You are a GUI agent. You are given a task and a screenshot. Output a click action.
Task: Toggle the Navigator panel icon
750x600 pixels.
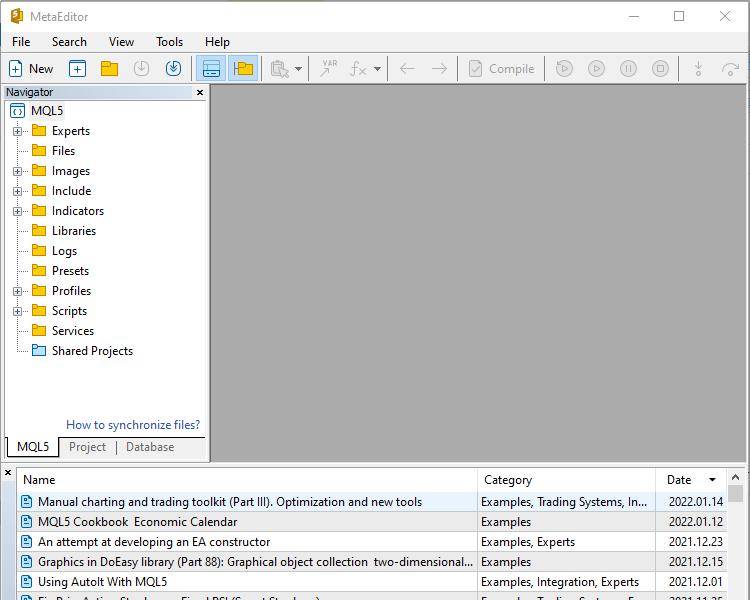click(x=243, y=69)
